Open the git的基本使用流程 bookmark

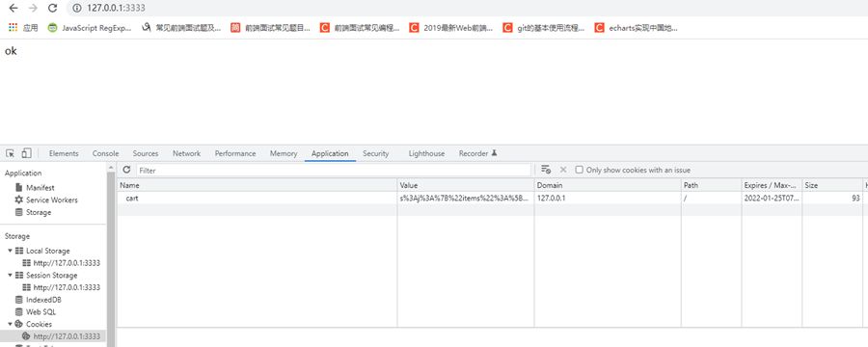click(544, 28)
